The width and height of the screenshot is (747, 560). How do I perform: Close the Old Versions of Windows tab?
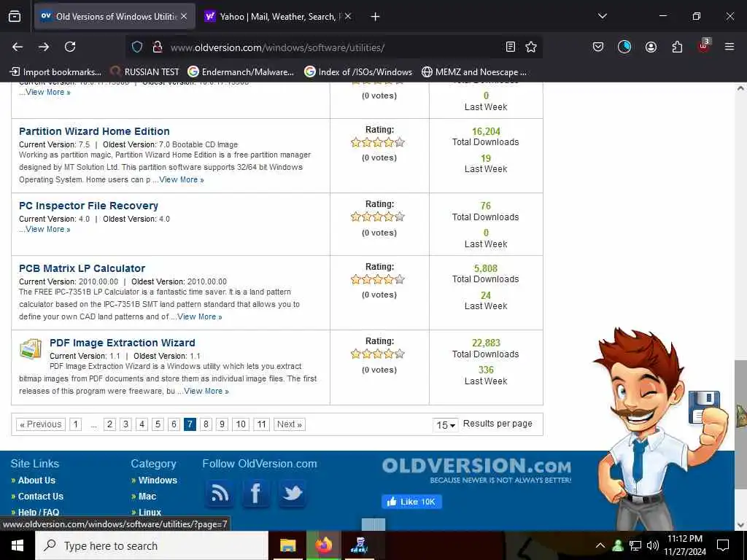pyautogui.click(x=184, y=17)
